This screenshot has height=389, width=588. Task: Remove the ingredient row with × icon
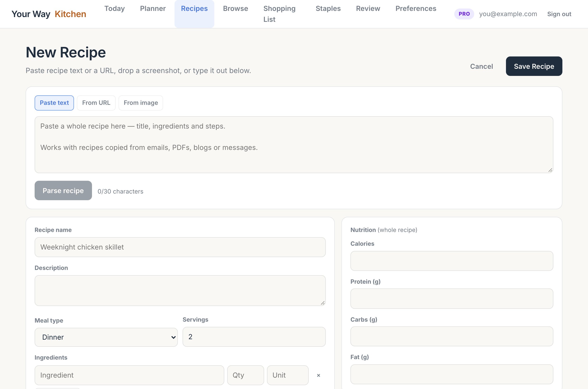318,375
